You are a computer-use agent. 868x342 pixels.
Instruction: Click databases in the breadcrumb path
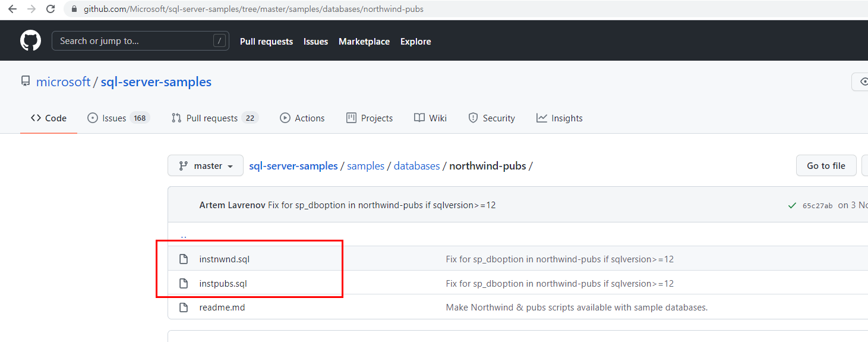[x=416, y=166]
